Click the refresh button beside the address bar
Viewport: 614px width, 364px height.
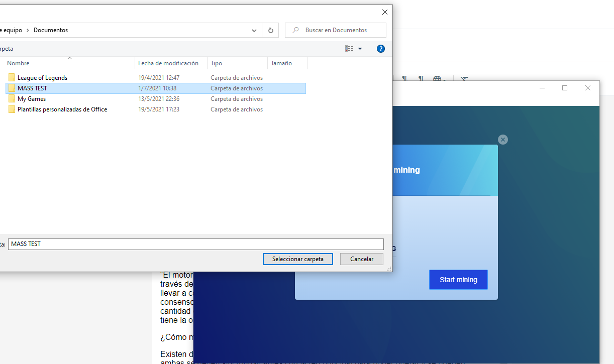(270, 30)
